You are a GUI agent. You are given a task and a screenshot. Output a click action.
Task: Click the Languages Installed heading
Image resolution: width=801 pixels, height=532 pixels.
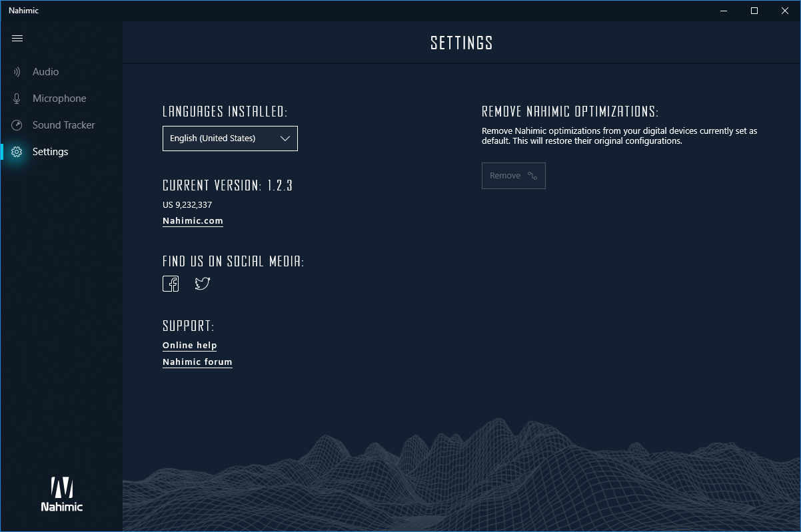225,111
